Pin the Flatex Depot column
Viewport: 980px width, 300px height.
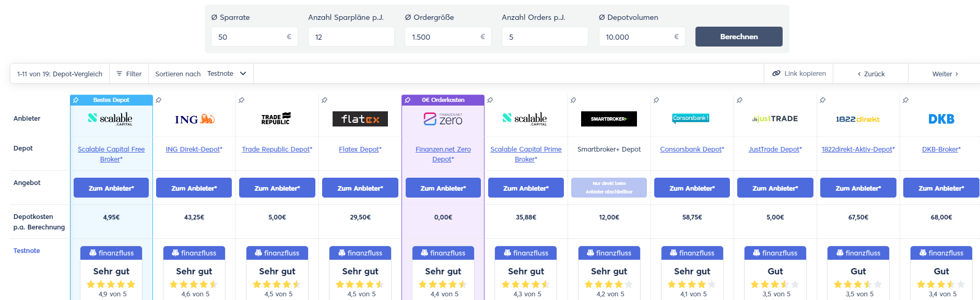324,100
